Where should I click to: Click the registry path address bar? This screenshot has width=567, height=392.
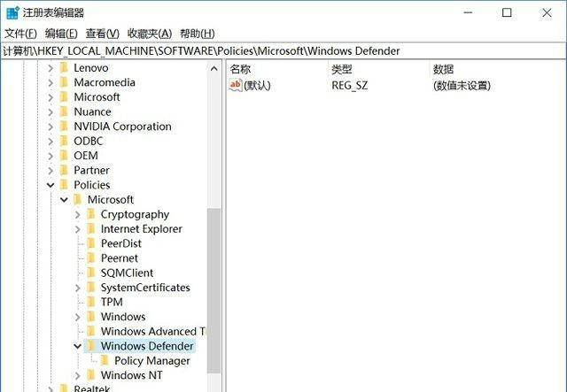pos(283,51)
